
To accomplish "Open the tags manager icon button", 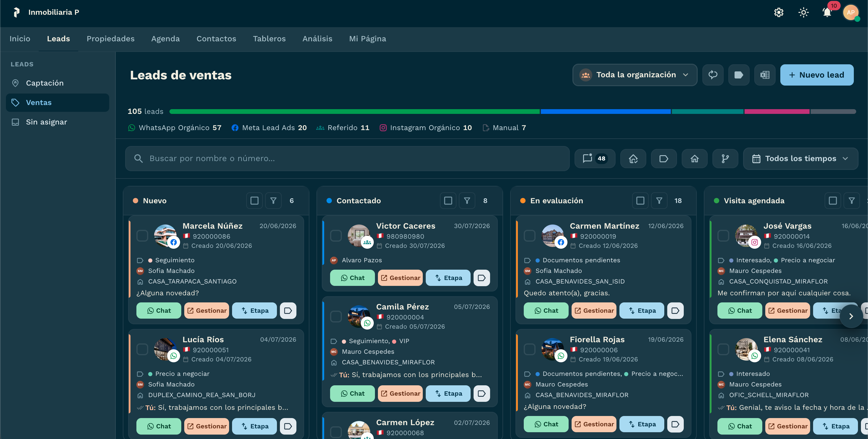I will pyautogui.click(x=739, y=75).
